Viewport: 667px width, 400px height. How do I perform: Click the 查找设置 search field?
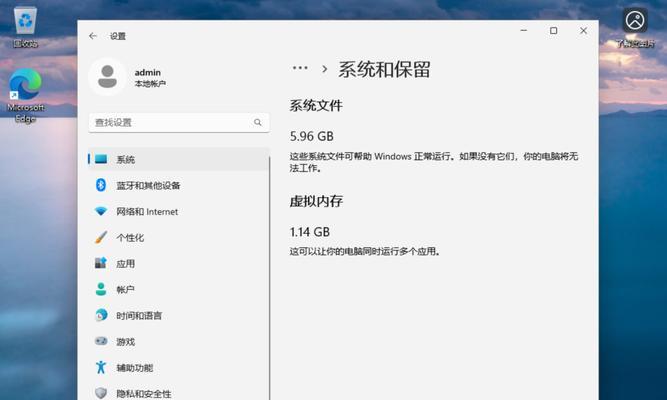coord(179,123)
